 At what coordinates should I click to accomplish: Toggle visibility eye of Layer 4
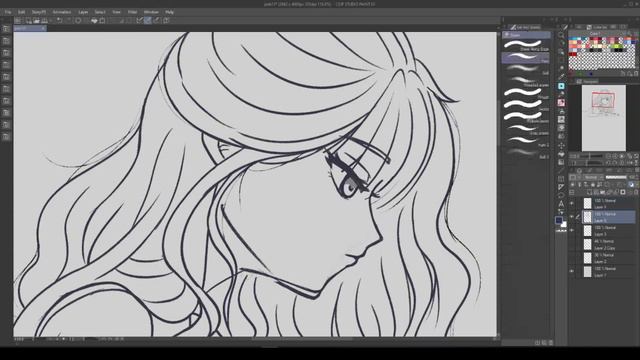click(572, 203)
